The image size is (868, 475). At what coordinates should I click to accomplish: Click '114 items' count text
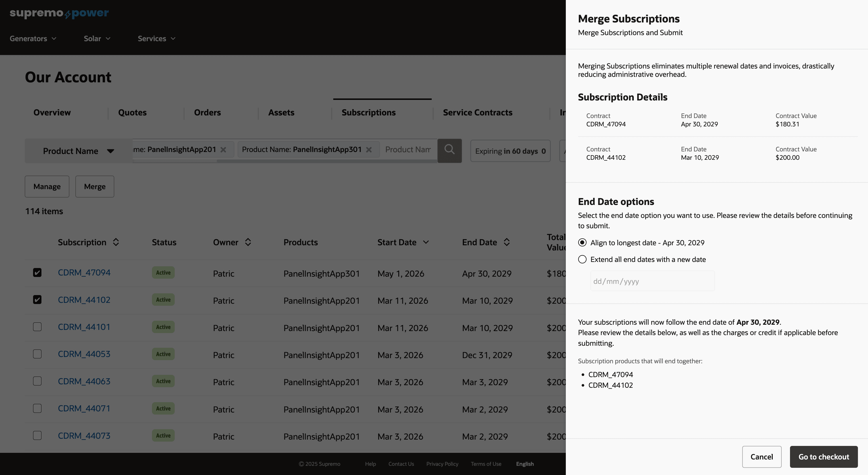(44, 211)
